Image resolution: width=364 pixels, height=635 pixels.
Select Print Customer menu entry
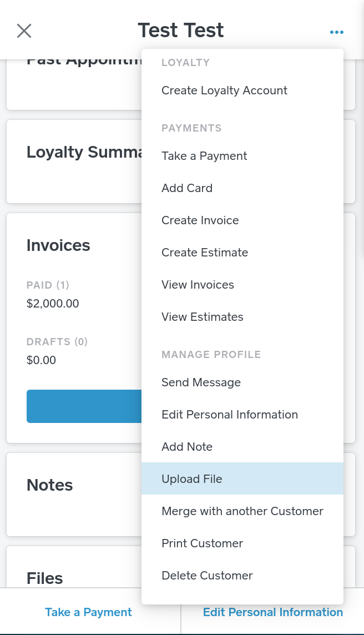tap(202, 543)
